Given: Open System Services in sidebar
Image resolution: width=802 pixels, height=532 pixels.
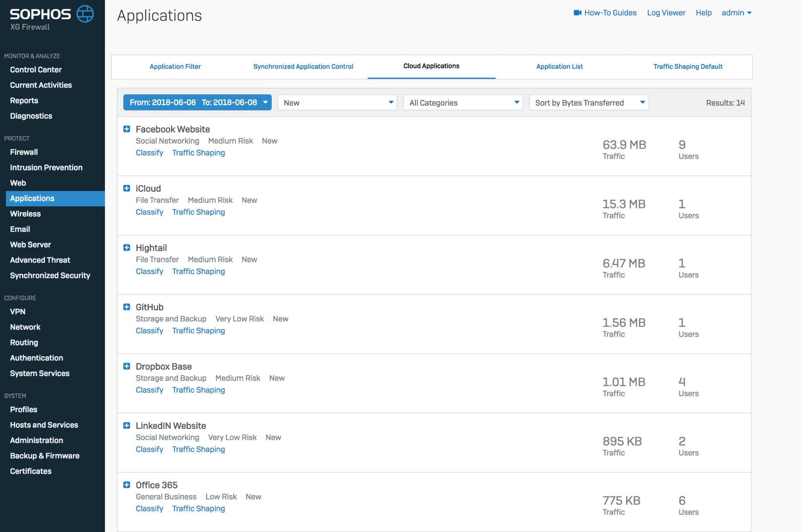Looking at the screenshot, I should tap(40, 373).
